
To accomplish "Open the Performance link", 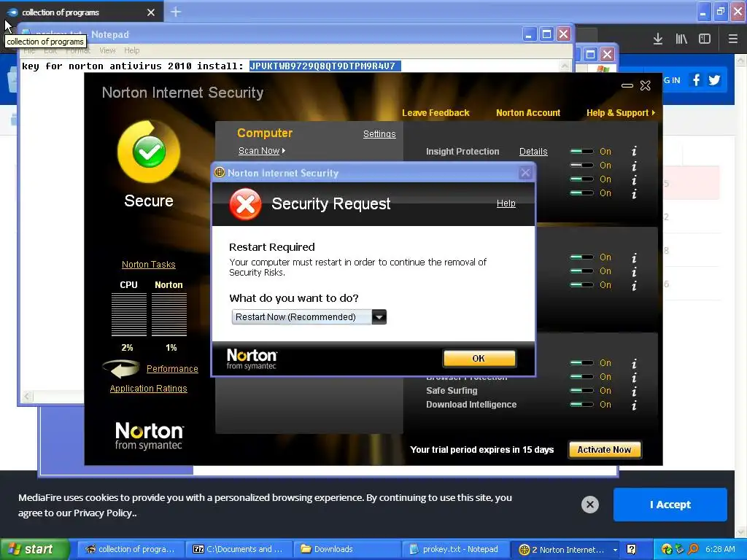I will click(172, 368).
